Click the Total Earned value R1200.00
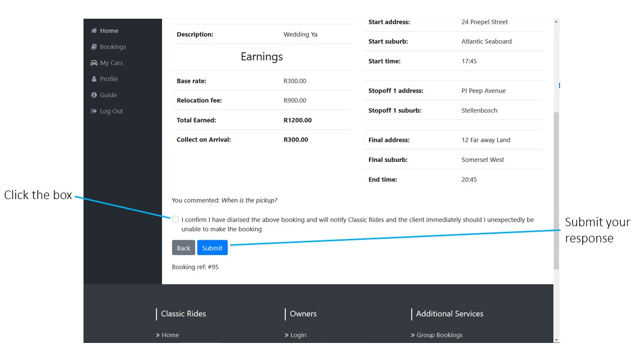 coord(298,120)
